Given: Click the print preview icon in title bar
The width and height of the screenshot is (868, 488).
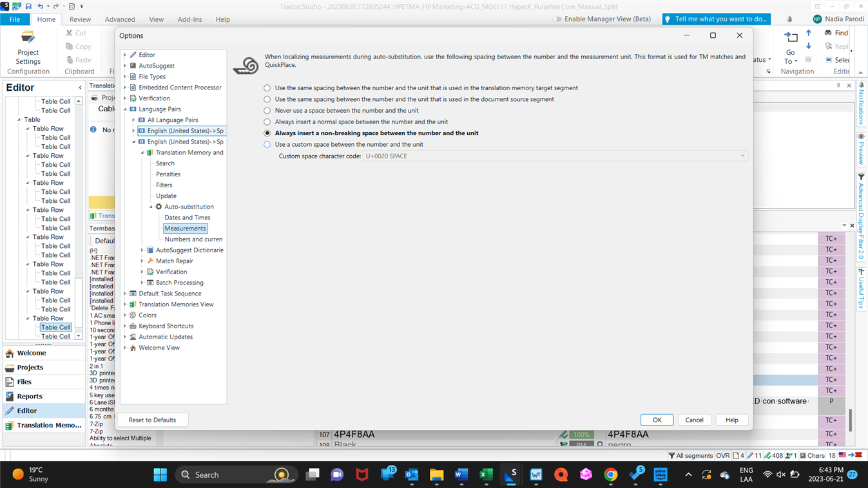Looking at the screenshot, I should pos(72,6).
